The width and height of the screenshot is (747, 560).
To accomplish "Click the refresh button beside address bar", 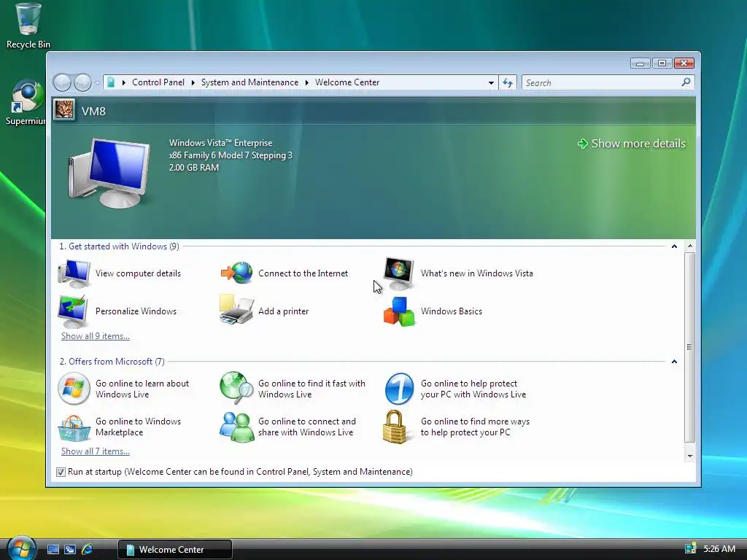I will tap(508, 83).
